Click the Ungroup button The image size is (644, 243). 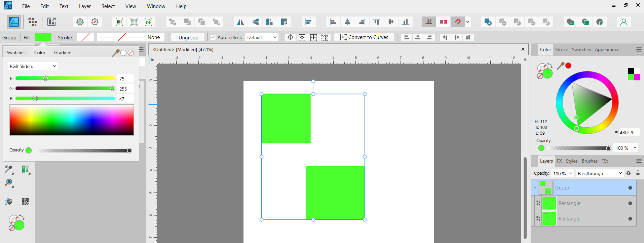pos(188,37)
